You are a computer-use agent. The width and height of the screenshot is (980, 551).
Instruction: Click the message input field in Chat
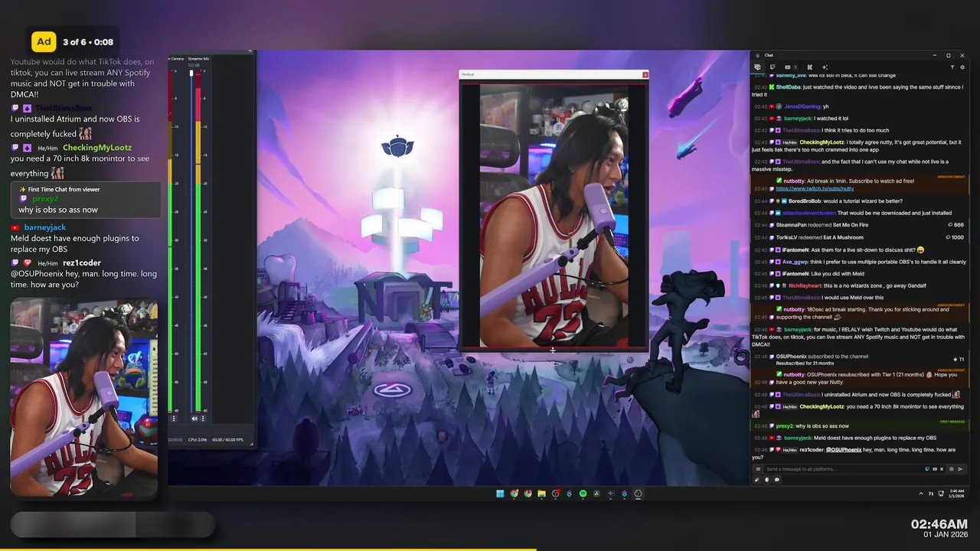[842, 469]
